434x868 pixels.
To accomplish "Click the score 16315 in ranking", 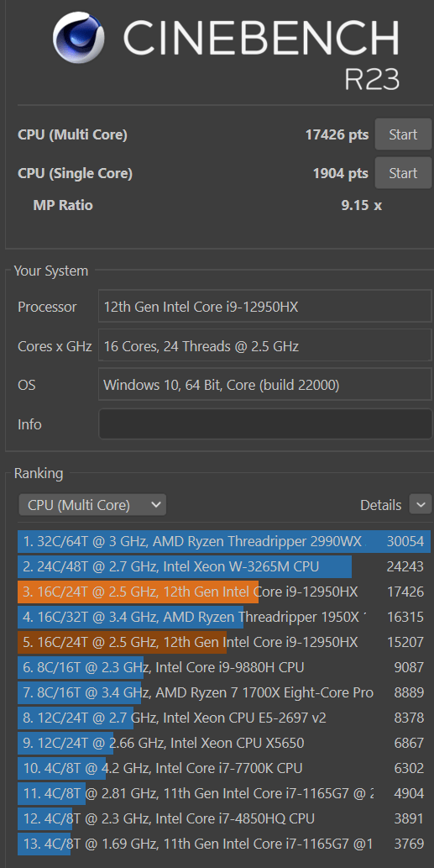I will click(405, 618).
